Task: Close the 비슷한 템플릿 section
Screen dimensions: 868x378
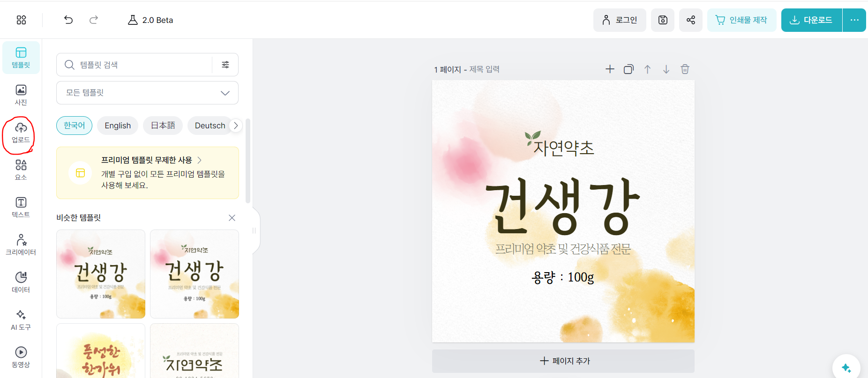Action: click(232, 218)
